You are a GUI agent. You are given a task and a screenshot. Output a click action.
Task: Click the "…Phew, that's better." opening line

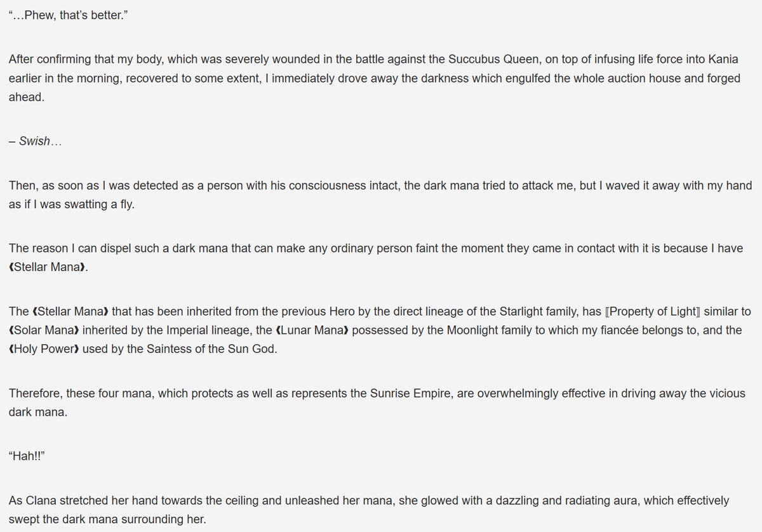pos(69,15)
